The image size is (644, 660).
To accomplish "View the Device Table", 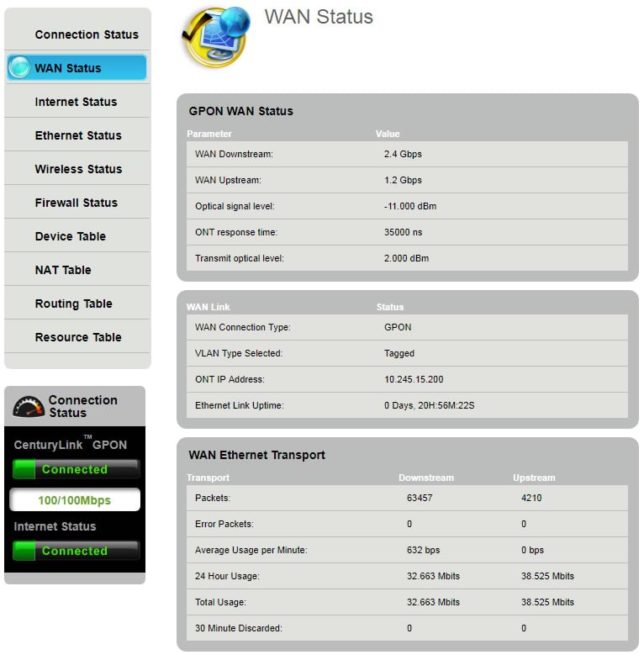I will click(x=70, y=236).
